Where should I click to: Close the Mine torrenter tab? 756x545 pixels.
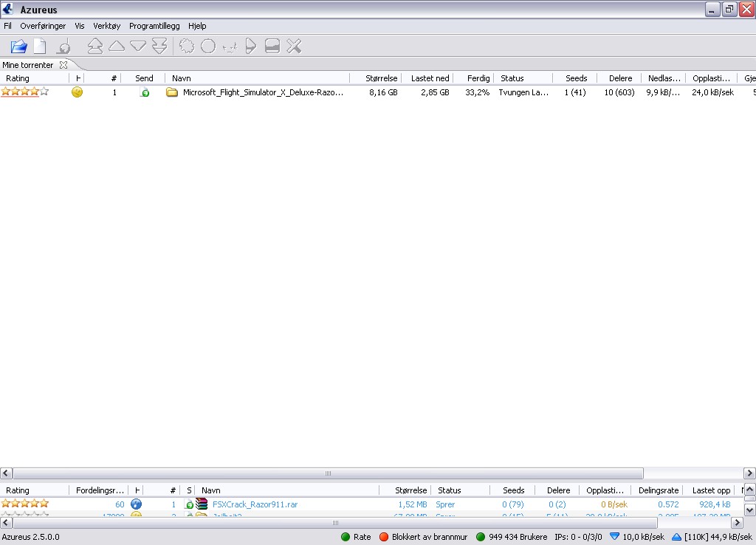coord(63,65)
